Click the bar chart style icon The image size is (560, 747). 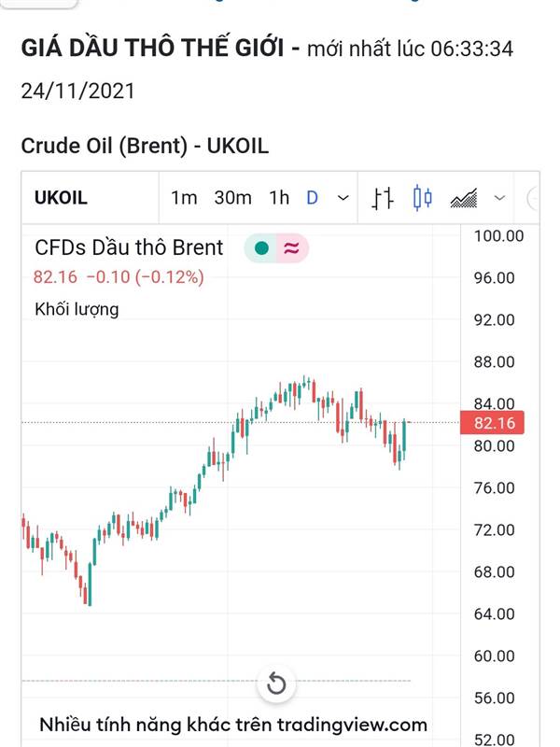click(383, 198)
